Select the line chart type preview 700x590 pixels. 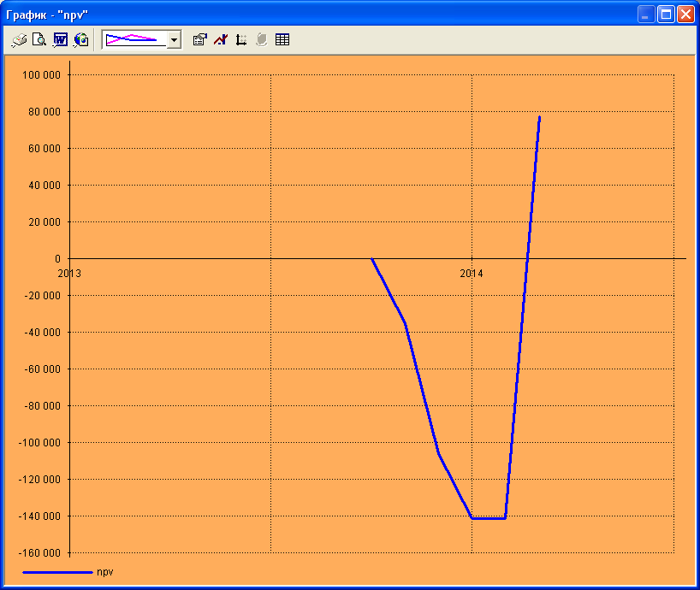point(135,40)
